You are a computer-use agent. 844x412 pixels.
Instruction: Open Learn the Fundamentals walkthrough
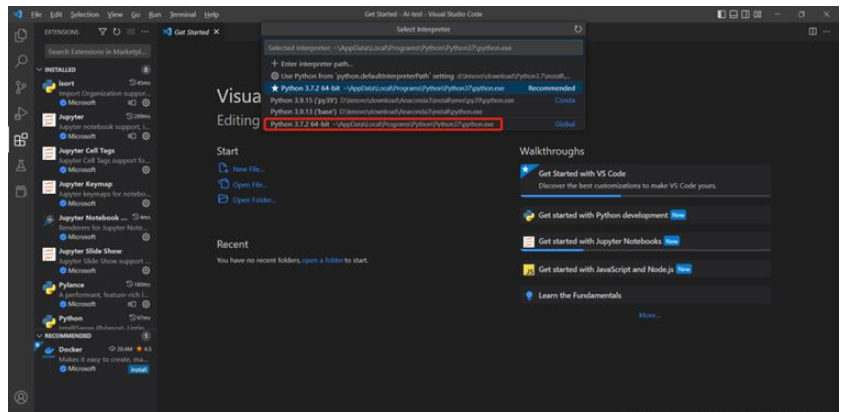point(645,296)
